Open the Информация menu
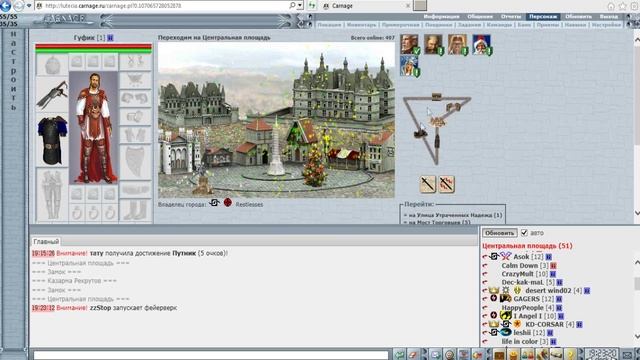This screenshot has height=360, width=640. click(441, 16)
